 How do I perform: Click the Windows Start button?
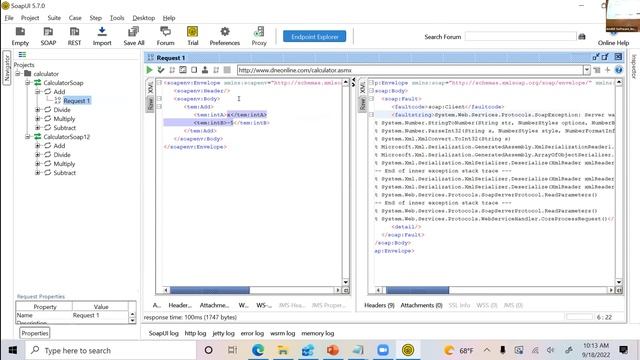[13, 350]
